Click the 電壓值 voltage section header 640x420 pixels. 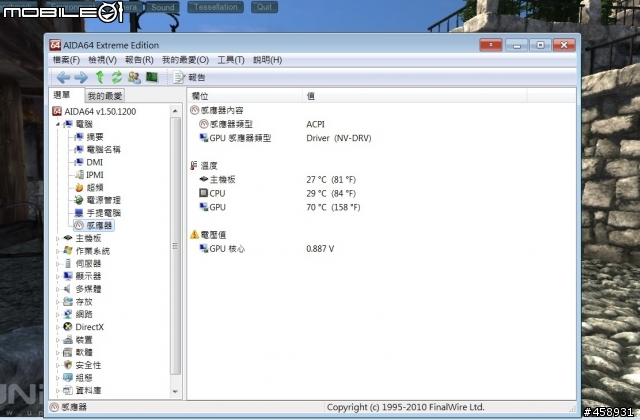208,235
